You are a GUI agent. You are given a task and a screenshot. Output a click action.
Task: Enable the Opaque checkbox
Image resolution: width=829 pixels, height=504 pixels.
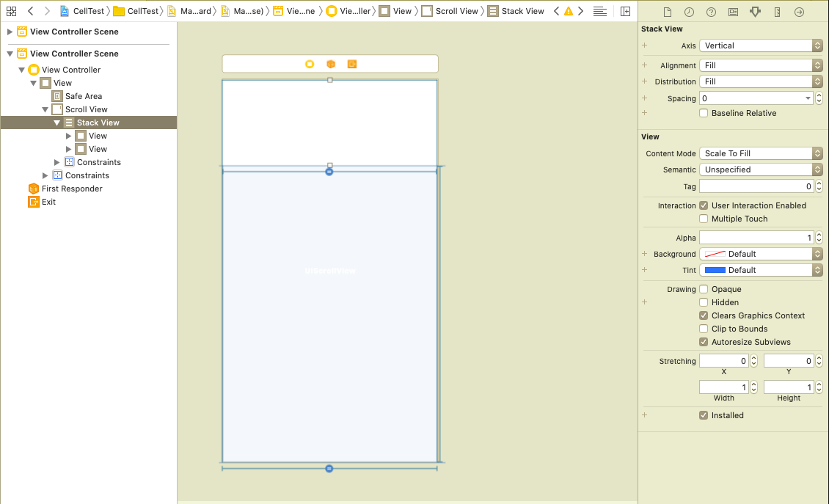coord(704,289)
